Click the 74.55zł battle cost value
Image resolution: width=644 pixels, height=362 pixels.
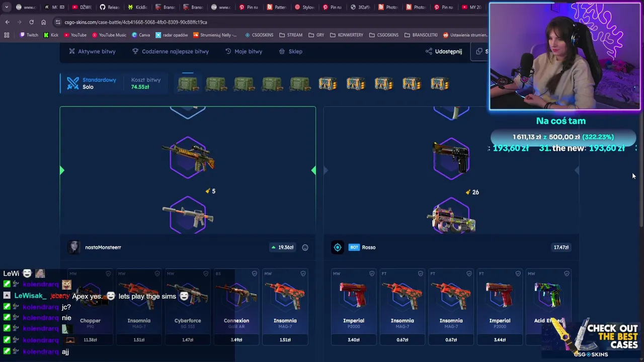[140, 87]
